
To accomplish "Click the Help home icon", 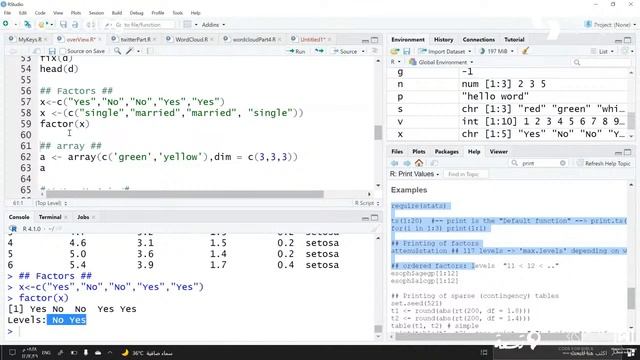I will pyautogui.click(x=419, y=163).
